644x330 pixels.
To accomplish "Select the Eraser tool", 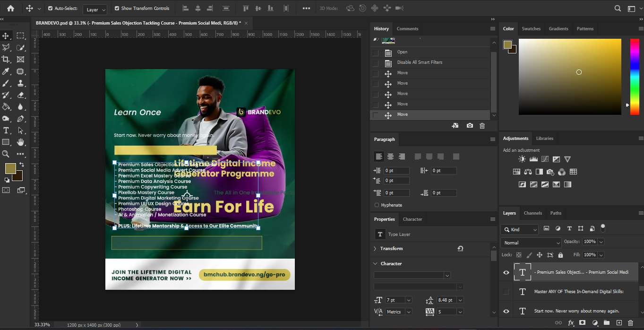I will [20, 95].
